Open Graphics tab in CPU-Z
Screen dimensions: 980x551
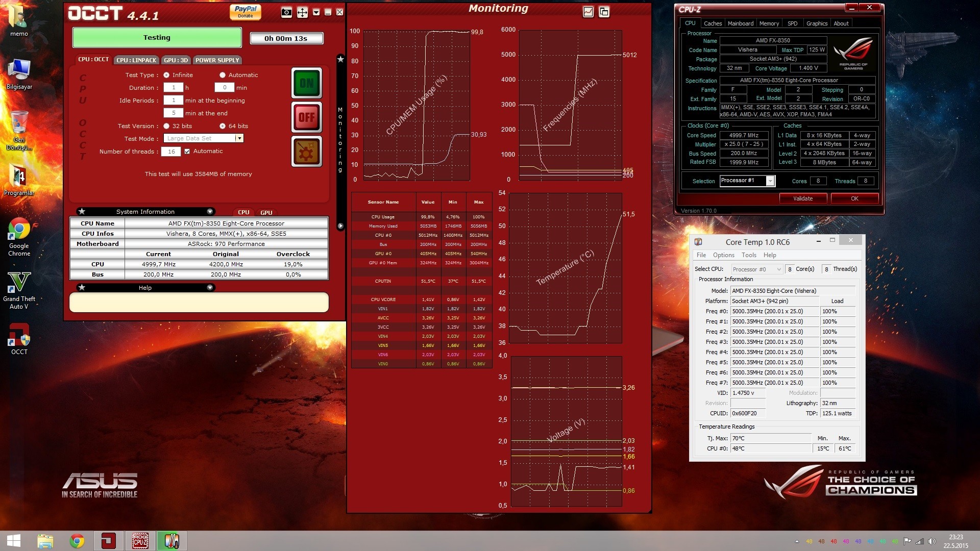pos(817,23)
